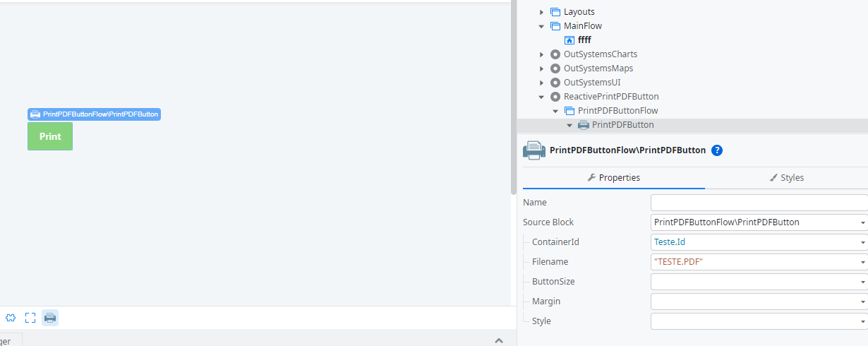Viewport: 868px width, 346px height.
Task: Click the Margin property label
Action: point(546,302)
